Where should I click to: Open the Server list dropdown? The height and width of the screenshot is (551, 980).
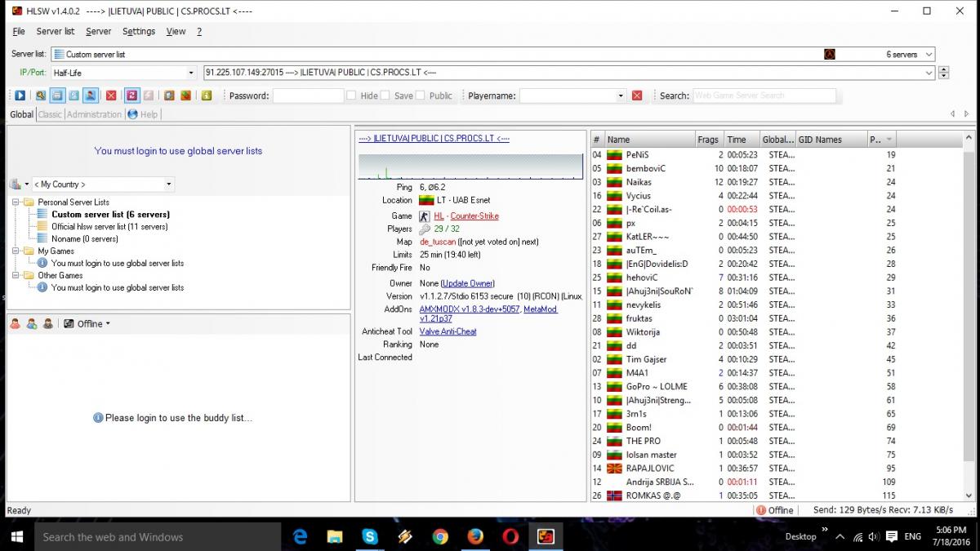pos(927,55)
